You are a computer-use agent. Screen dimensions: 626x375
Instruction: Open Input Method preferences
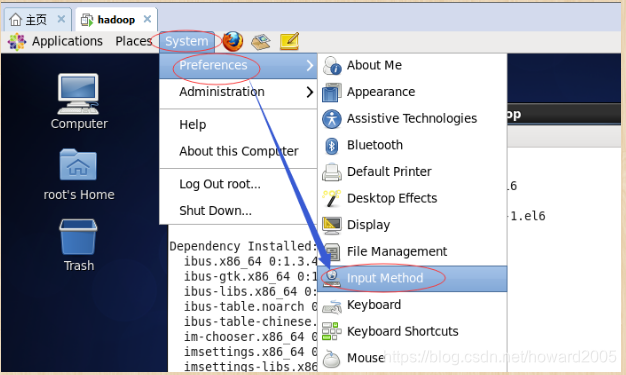pyautogui.click(x=412, y=278)
